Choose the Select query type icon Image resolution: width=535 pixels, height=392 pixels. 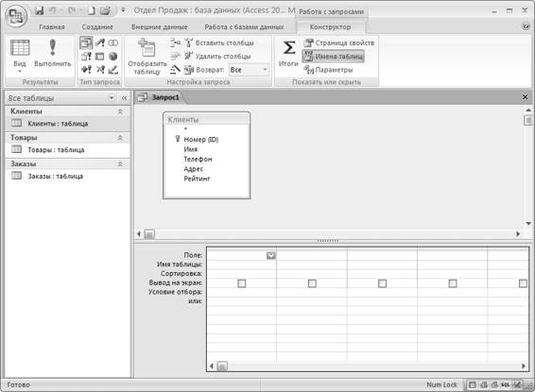pyautogui.click(x=86, y=43)
